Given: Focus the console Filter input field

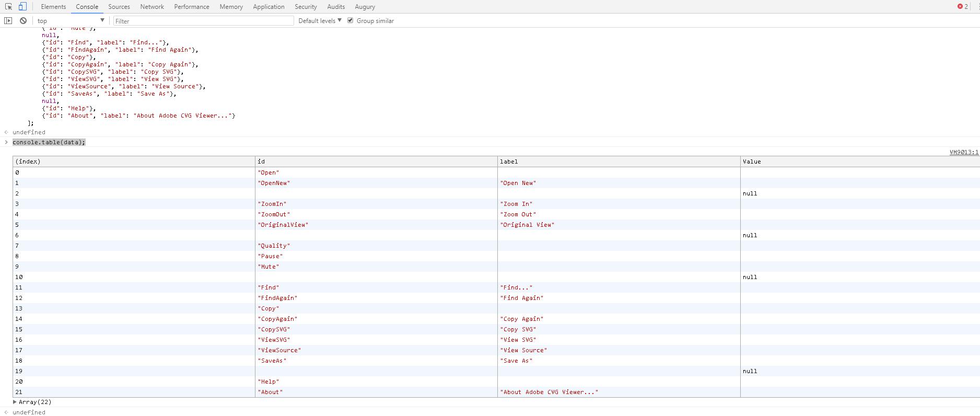Looking at the screenshot, I should pyautogui.click(x=203, y=21).
